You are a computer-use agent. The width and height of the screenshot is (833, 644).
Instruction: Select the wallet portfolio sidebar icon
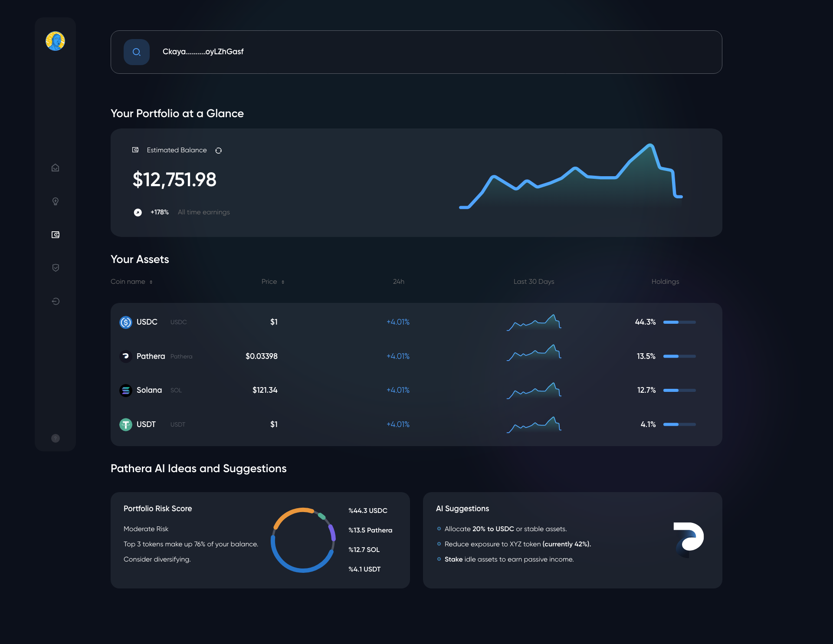pos(56,235)
